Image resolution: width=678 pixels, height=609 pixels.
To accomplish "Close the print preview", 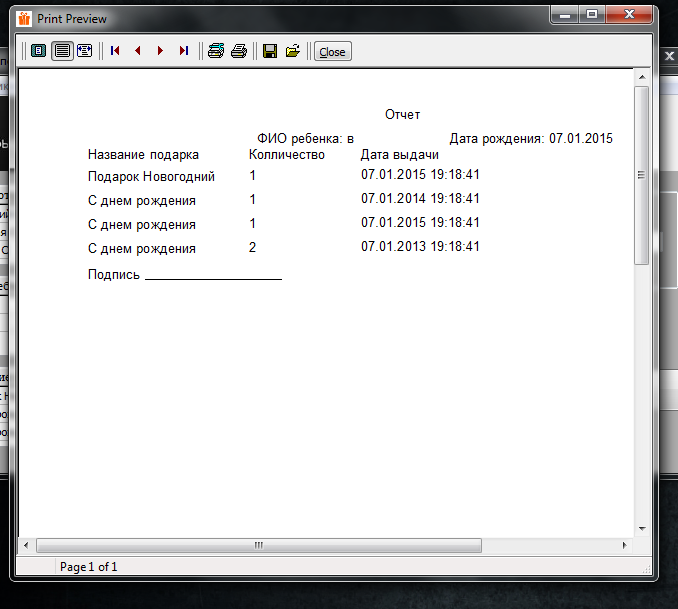I will 333,51.
